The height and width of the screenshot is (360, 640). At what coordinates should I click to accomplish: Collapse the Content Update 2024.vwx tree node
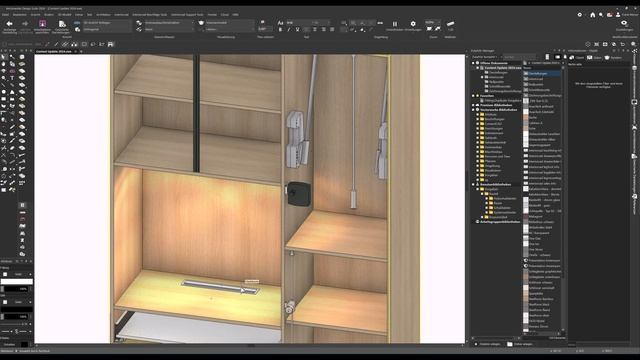[478, 68]
